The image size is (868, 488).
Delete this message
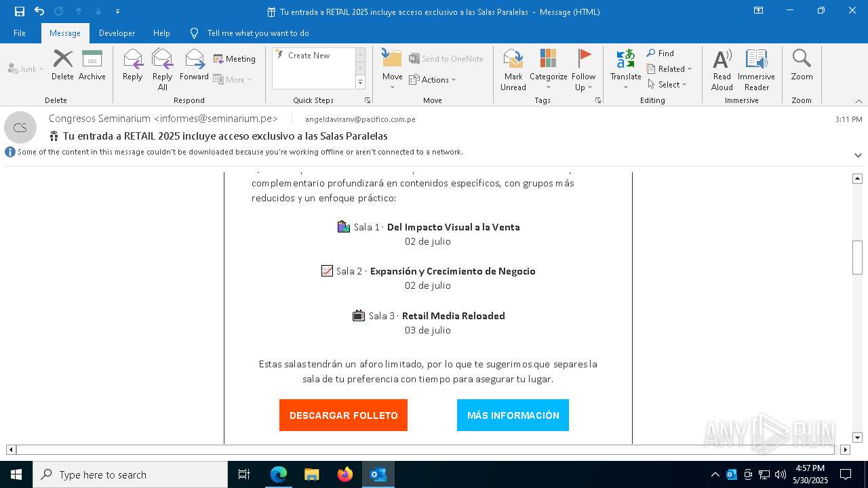click(62, 66)
